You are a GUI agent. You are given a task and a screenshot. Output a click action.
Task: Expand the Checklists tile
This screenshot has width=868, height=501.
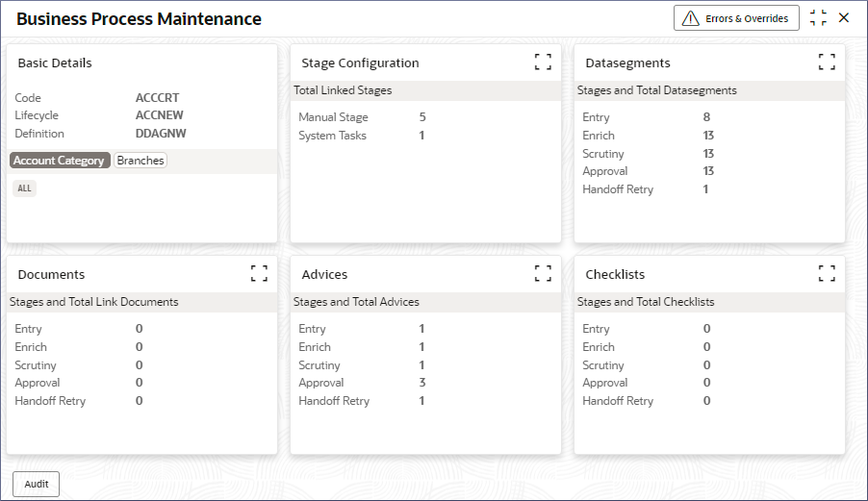(827, 273)
